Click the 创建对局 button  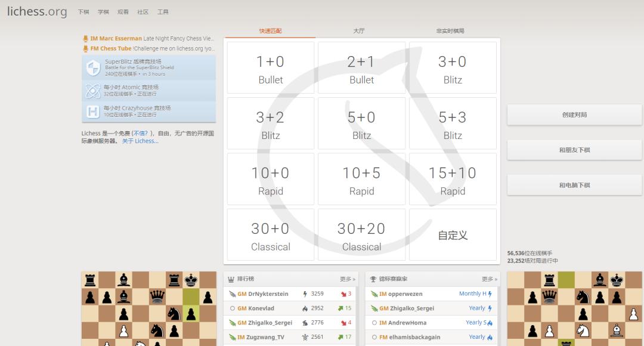tap(574, 115)
